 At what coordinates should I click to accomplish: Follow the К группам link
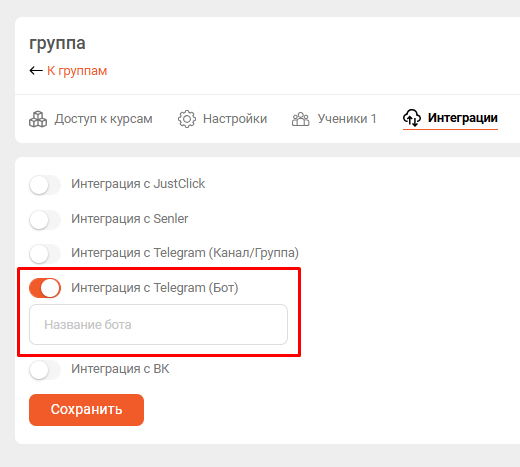pos(77,71)
